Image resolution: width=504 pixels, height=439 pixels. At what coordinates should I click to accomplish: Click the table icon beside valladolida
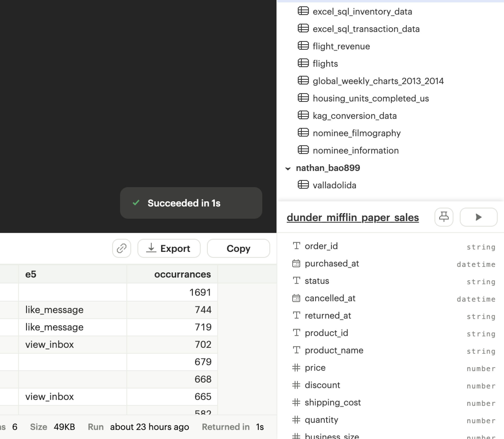tap(303, 185)
